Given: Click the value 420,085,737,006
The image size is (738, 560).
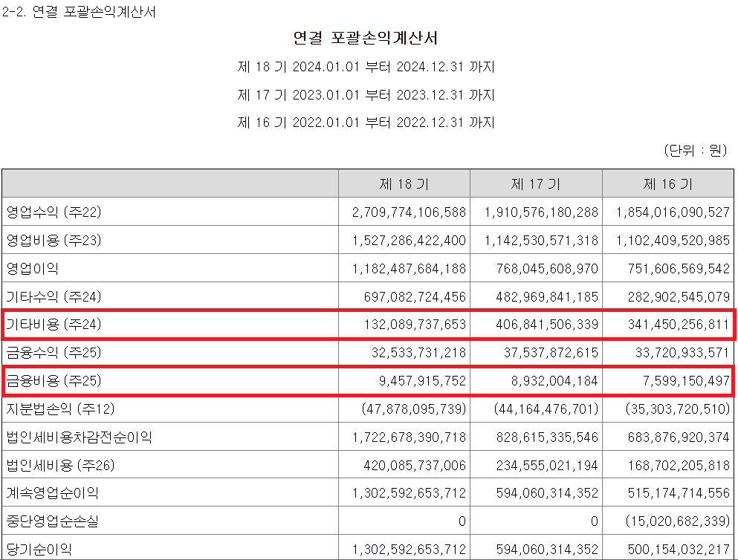Looking at the screenshot, I should click(415, 466).
